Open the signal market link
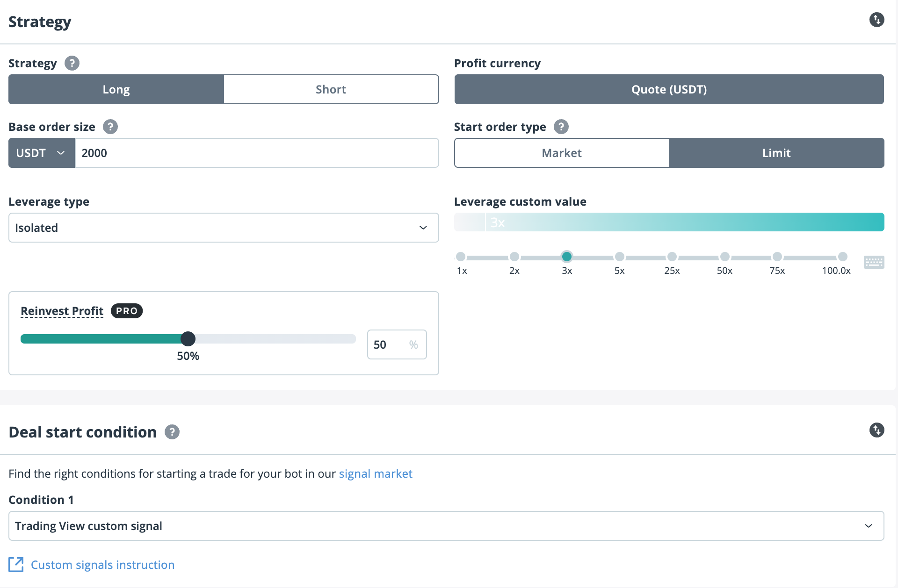Image resolution: width=898 pixels, height=588 pixels. [375, 473]
